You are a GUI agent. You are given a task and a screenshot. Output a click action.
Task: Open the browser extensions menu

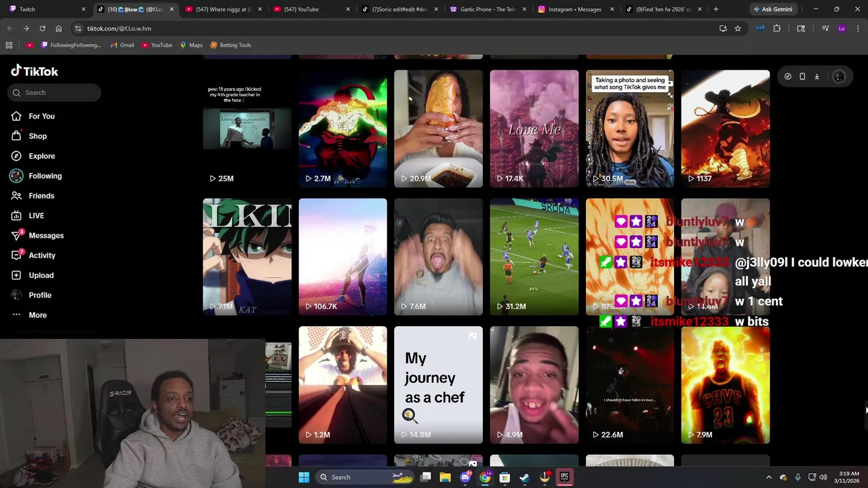pyautogui.click(x=777, y=28)
